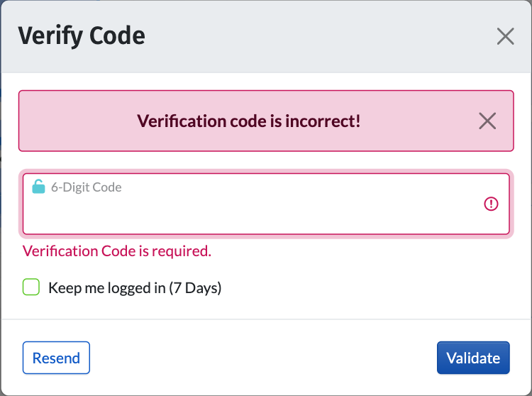
Task: Click the 'Keep me logged in (7 Days)' label
Action: pos(135,288)
